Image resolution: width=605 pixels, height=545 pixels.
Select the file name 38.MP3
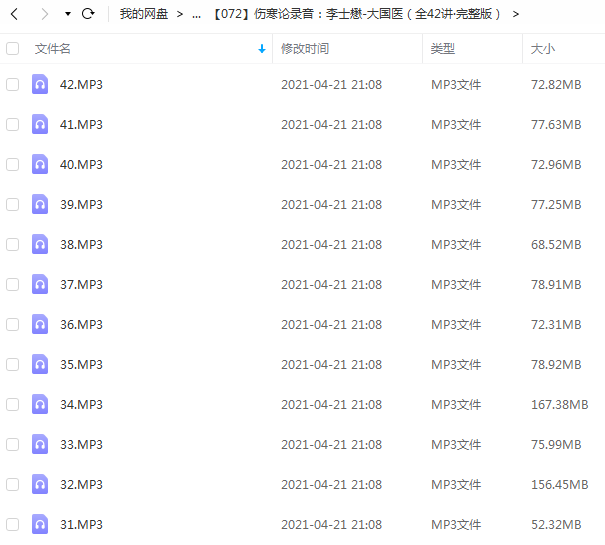81,244
